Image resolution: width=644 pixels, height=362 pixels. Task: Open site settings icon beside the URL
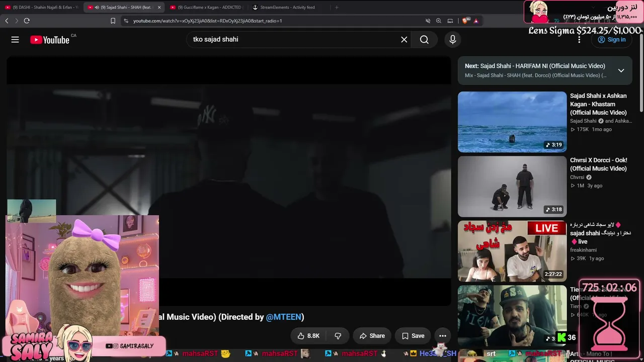pos(126,21)
